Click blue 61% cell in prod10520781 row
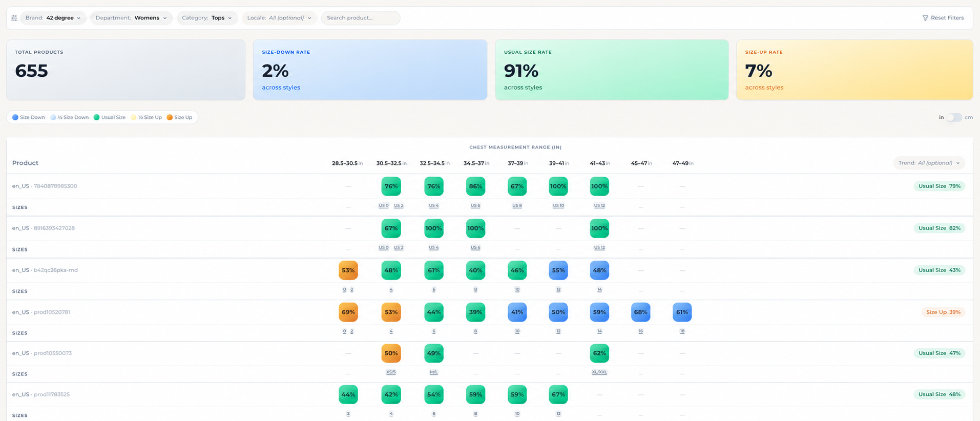This screenshot has width=980, height=421. pyautogui.click(x=682, y=312)
